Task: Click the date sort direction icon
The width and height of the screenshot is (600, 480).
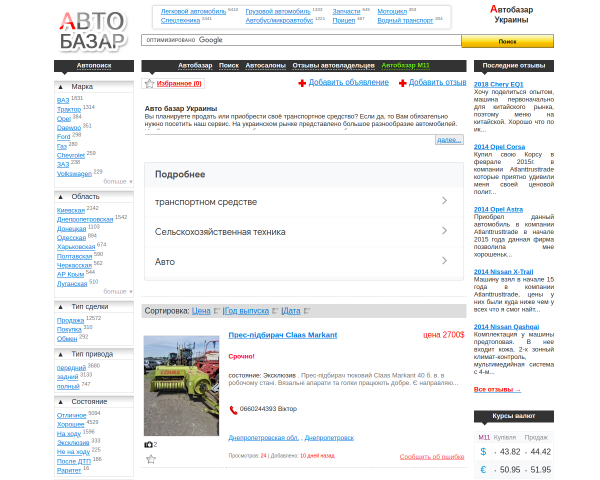Action: tap(307, 311)
